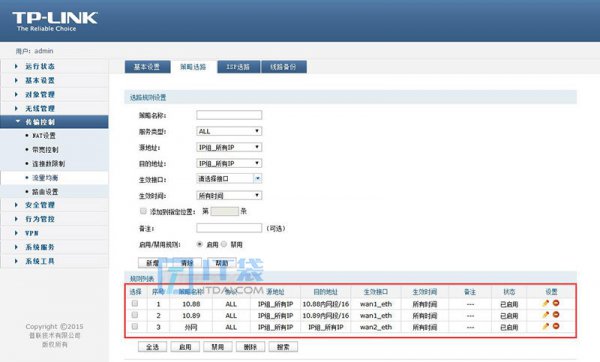Open the 生效接口 interface selector
The width and height of the screenshot is (600, 362).
[229, 179]
